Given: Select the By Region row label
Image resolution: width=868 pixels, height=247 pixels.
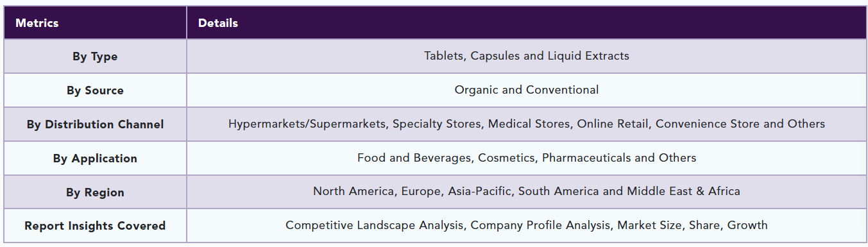Looking at the screenshot, I should pos(95,192).
